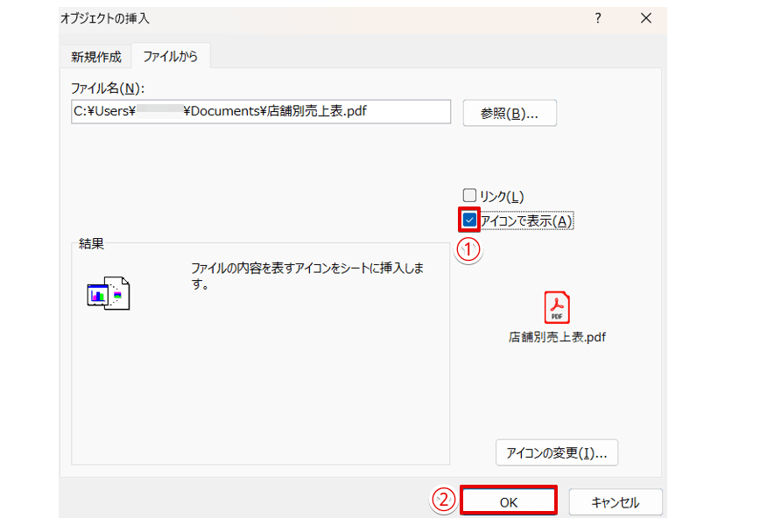Confirm insertion with the OK button

509,500
